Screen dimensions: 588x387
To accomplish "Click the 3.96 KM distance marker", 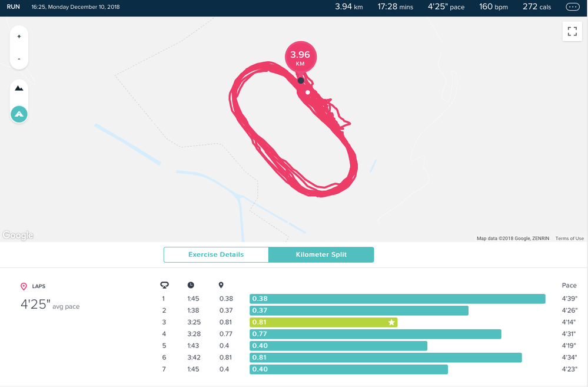I will 301,57.
